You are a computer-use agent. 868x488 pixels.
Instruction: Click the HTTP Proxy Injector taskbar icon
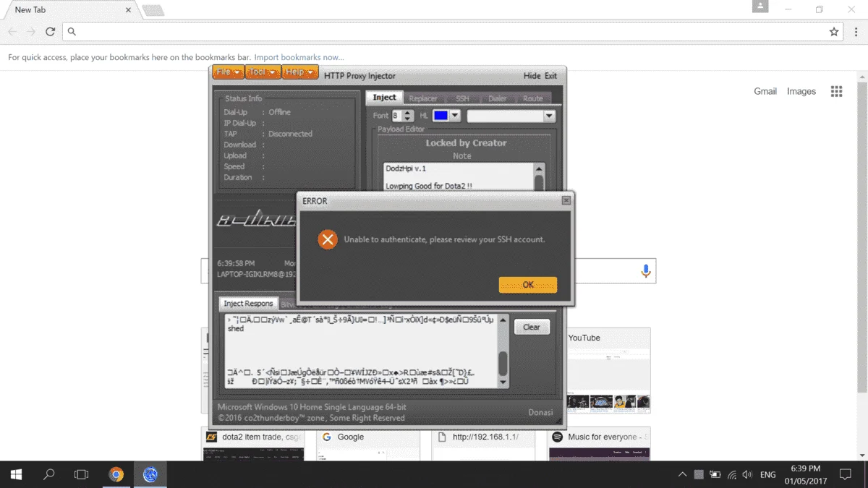coord(150,474)
